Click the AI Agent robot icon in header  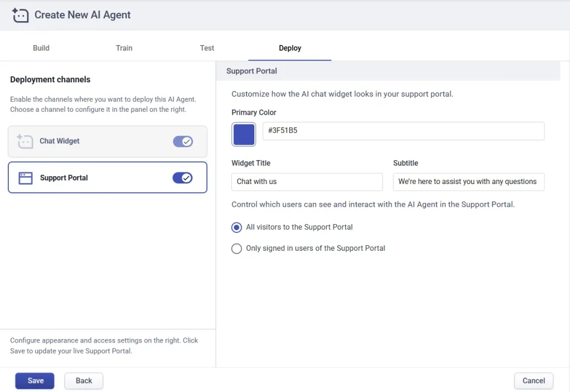click(21, 15)
